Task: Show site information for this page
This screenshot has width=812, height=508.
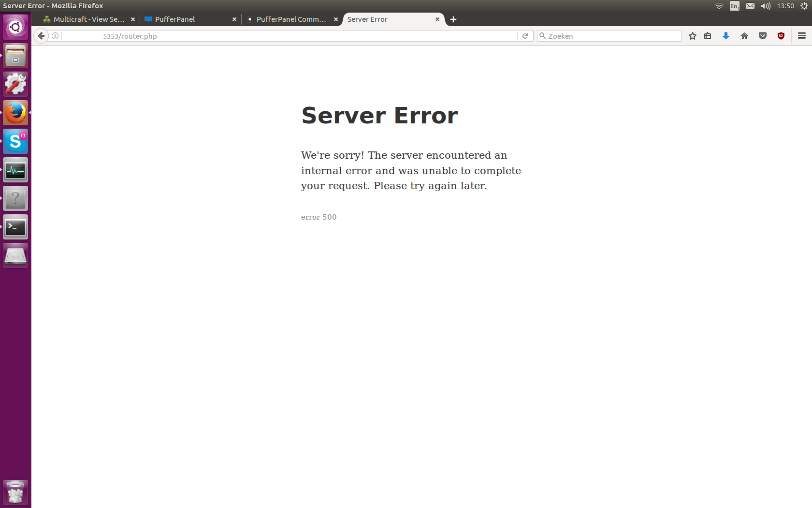Action: point(55,36)
